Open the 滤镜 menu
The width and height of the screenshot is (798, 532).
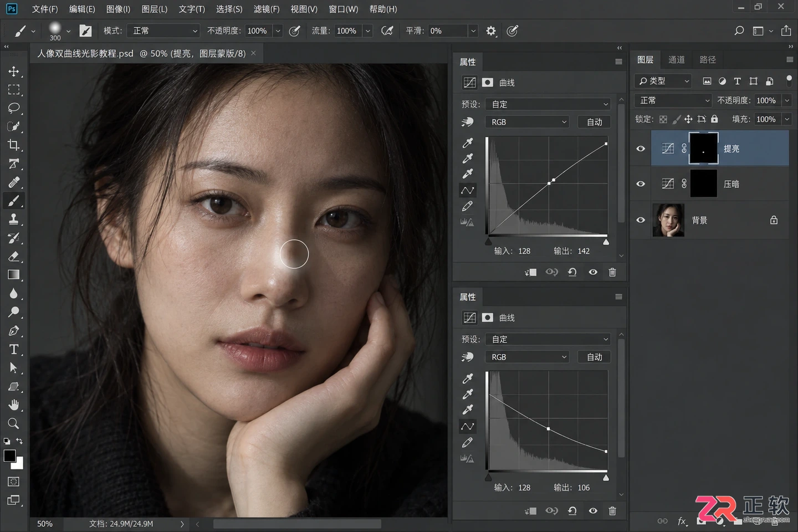[267, 9]
